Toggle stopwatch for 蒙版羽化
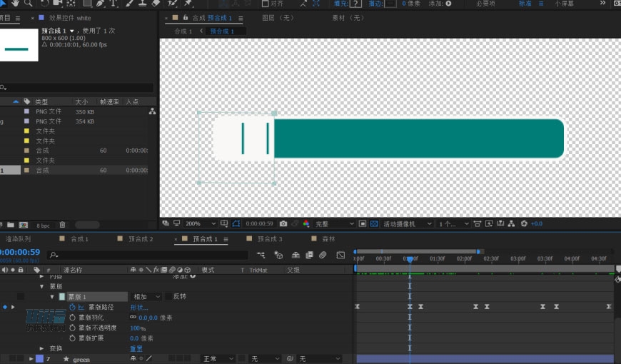This screenshot has height=364, width=621. pos(72,318)
